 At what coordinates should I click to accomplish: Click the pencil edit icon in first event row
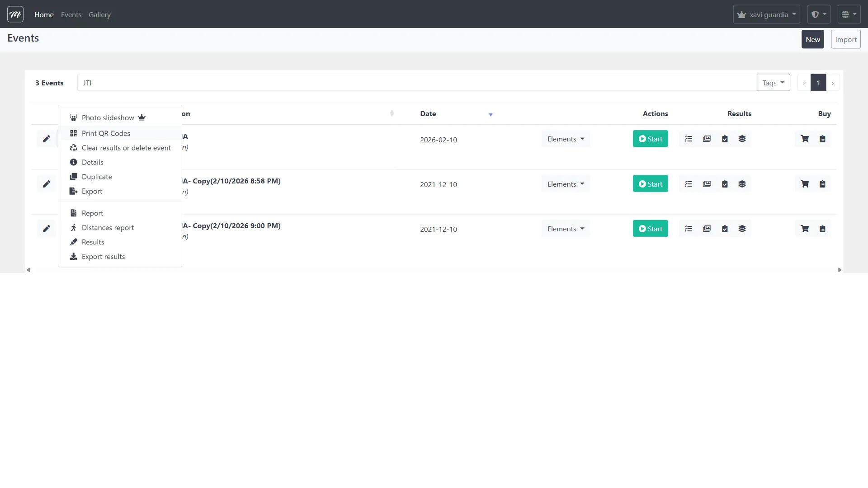click(x=46, y=139)
